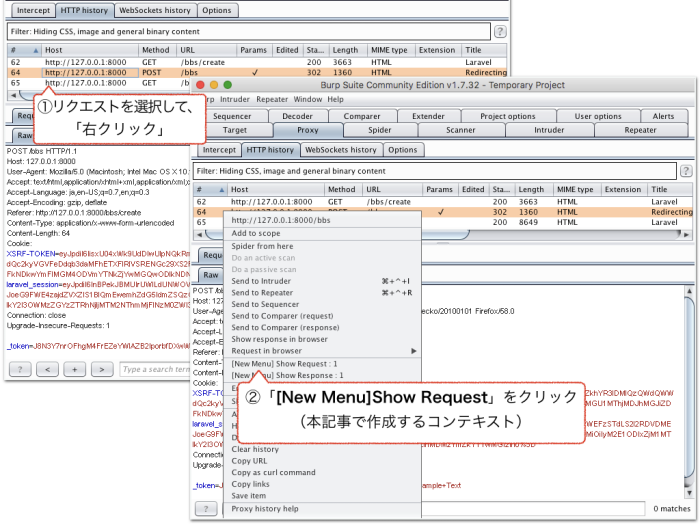Choose 'Send to Comparer (request)'
The height and width of the screenshot is (525, 700).
click(322, 316)
